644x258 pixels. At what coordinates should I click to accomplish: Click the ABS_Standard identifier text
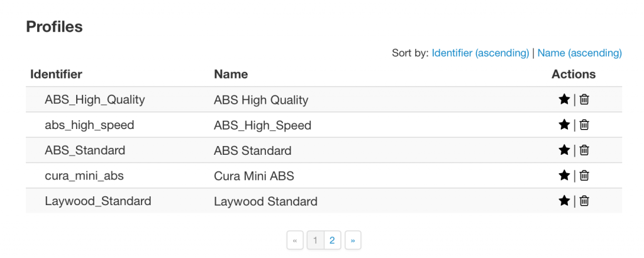(x=85, y=150)
